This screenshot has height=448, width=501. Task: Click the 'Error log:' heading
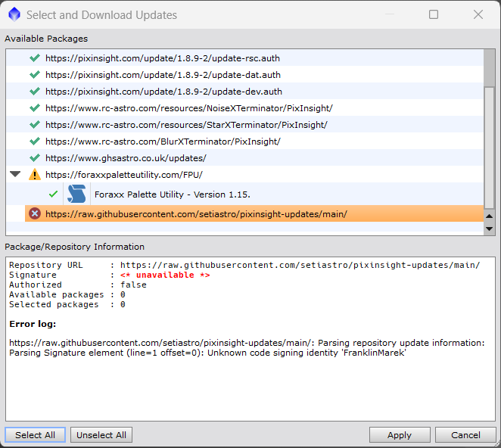coord(33,324)
